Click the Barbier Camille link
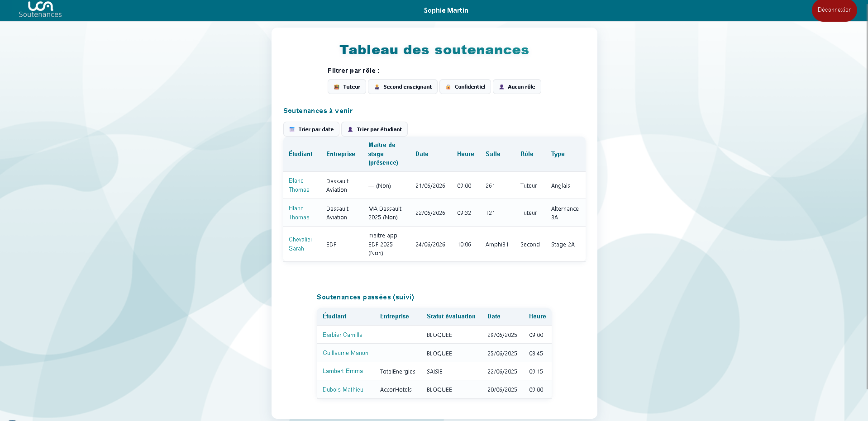Image resolution: width=868 pixels, height=421 pixels. click(x=342, y=335)
